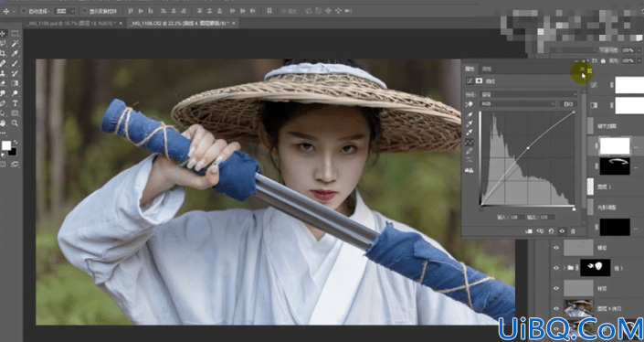Pick the white point eyedropper in Curves
The width and height of the screenshot is (644, 342).
click(x=470, y=133)
